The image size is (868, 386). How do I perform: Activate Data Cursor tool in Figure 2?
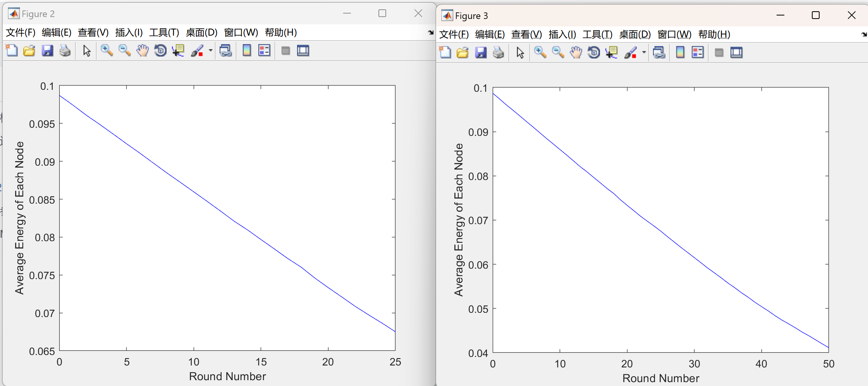tap(178, 50)
